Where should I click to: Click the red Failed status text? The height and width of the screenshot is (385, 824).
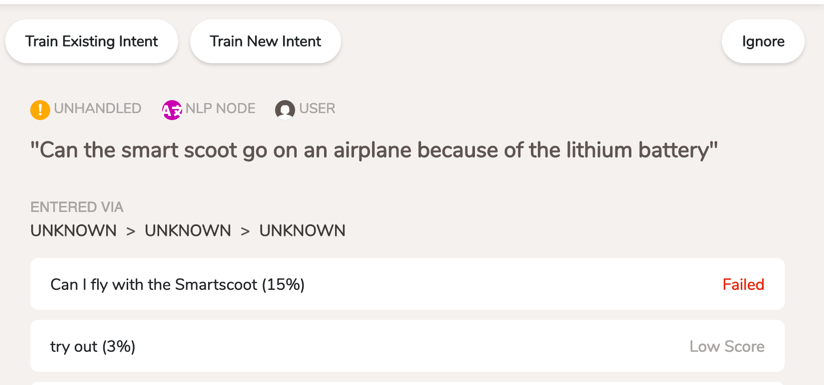(x=743, y=285)
